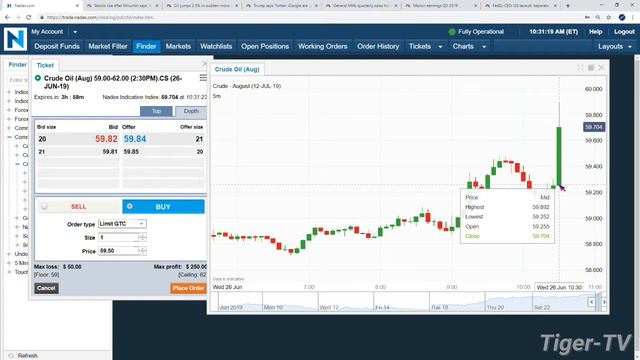Open Working Orders in the navigation bar
640x360 pixels.
coord(322,47)
